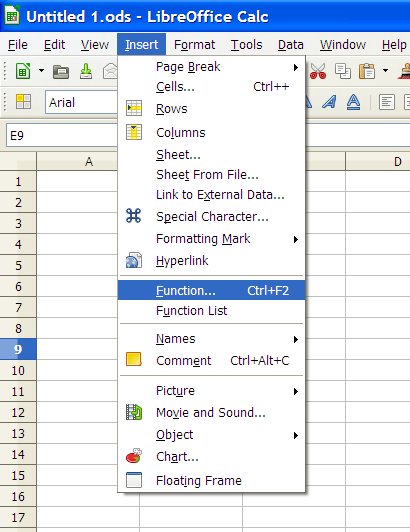Image resolution: width=410 pixels, height=532 pixels.
Task: Click the Arial font name box
Action: tap(81, 102)
